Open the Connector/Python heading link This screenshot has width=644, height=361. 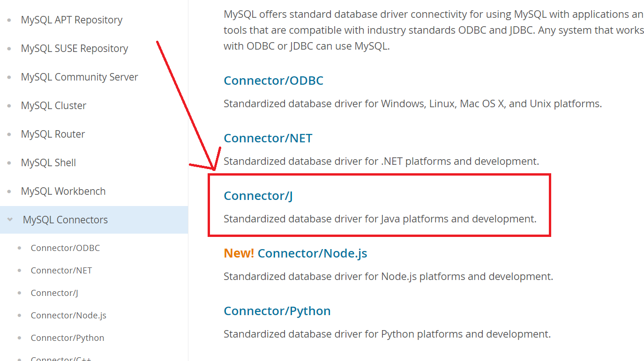coord(277,310)
